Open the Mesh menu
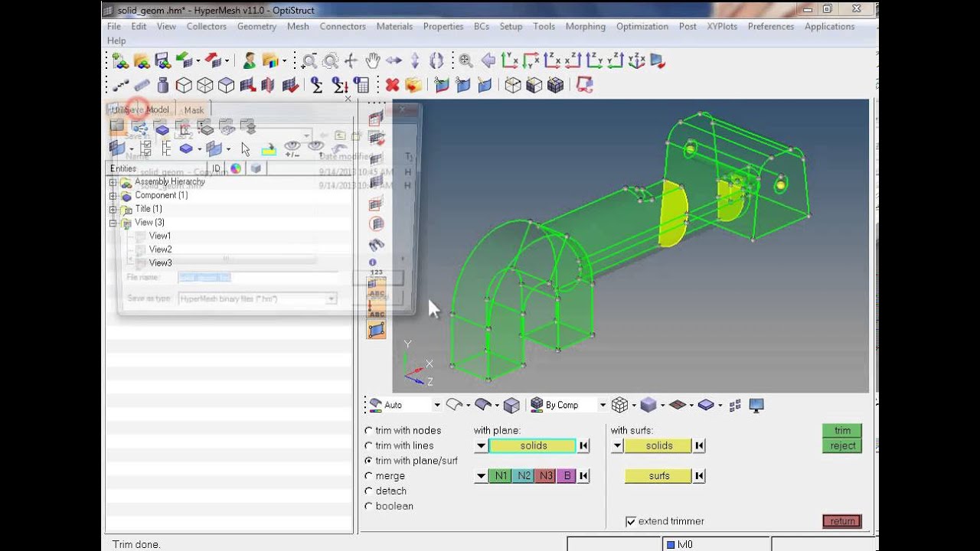The width and height of the screenshot is (980, 551). click(298, 26)
